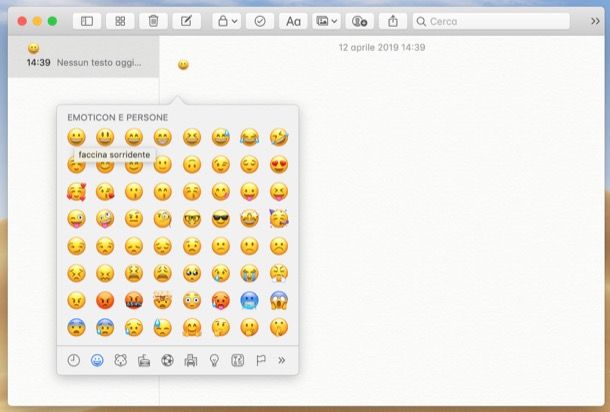Insert the face blowing a kiss emoji
Screen dimensions: 610x412
[105, 192]
